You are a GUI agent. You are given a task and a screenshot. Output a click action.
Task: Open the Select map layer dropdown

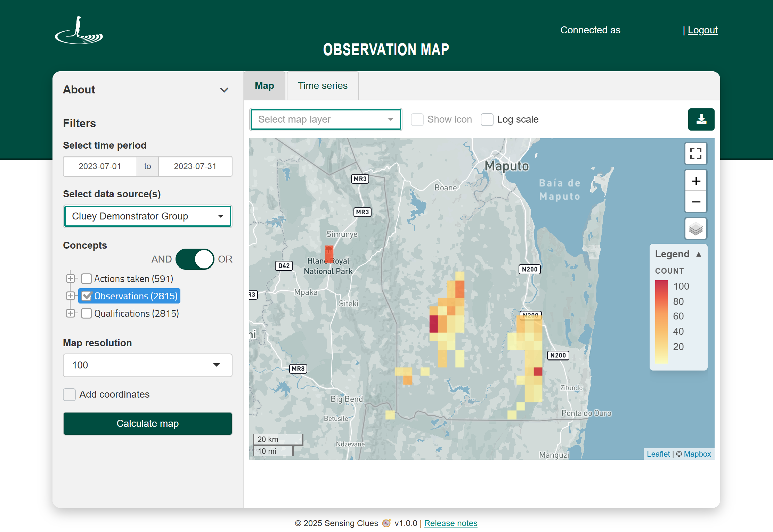click(x=326, y=119)
